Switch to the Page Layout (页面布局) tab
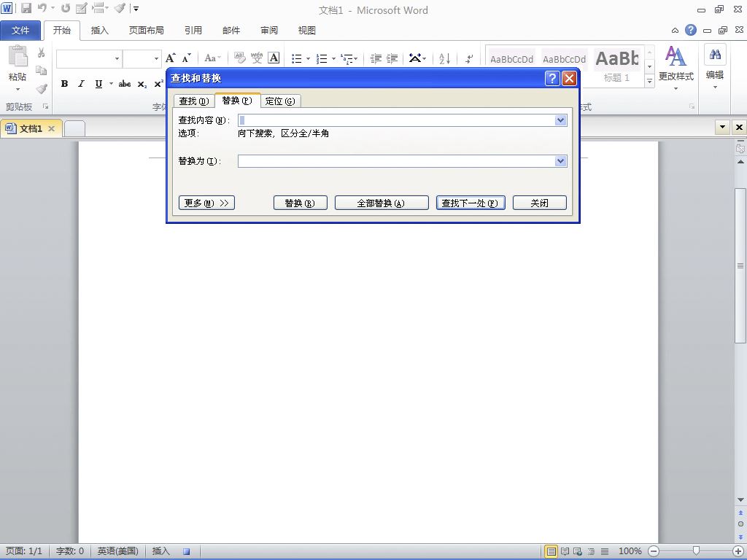Viewport: 747px width, 560px height. point(146,31)
